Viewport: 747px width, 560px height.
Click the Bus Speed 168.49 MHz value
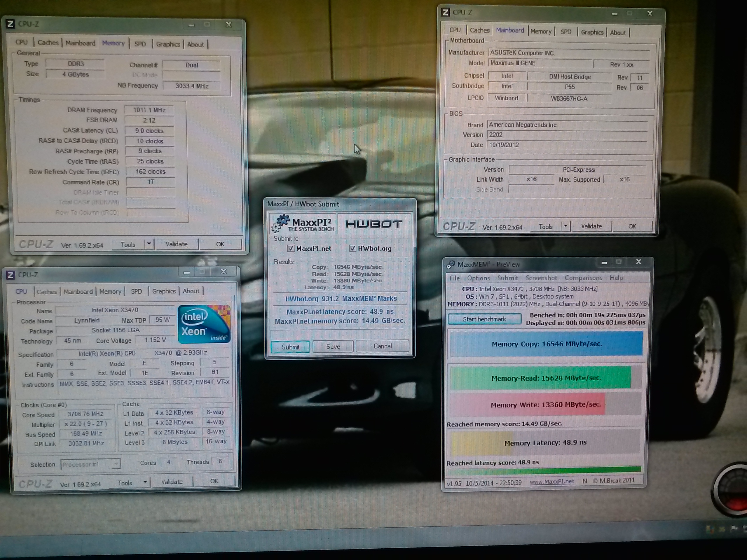coord(86,433)
